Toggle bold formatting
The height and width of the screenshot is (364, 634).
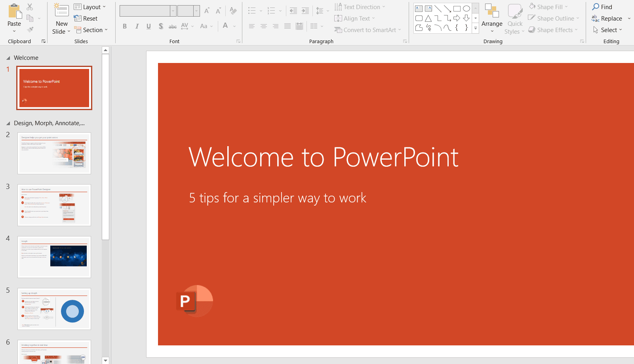coord(124,26)
